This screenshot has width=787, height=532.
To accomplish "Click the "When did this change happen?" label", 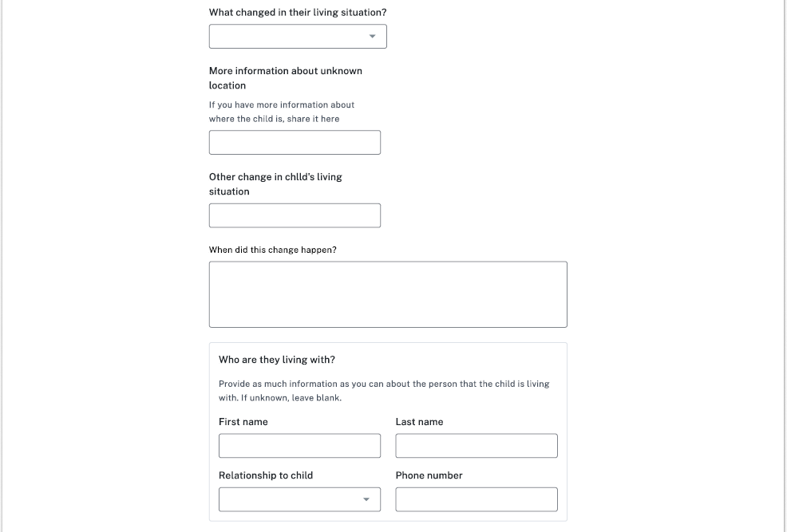I will (x=273, y=250).
